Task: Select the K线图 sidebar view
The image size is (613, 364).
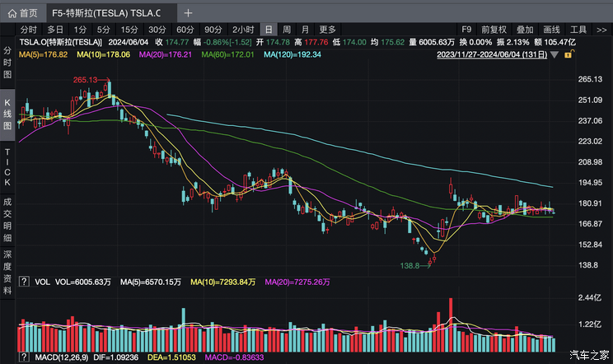Action: tap(7, 114)
